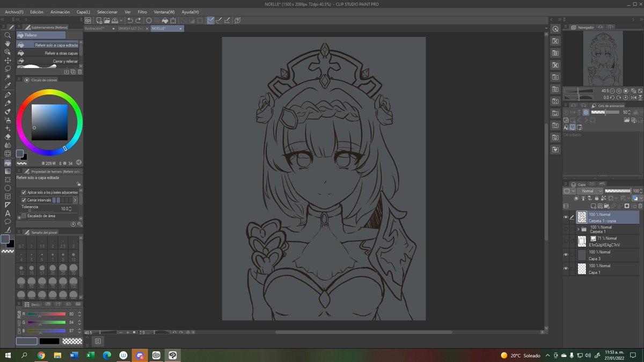Click the Undo arrow in command bar
The width and height of the screenshot is (644, 362).
130,20
